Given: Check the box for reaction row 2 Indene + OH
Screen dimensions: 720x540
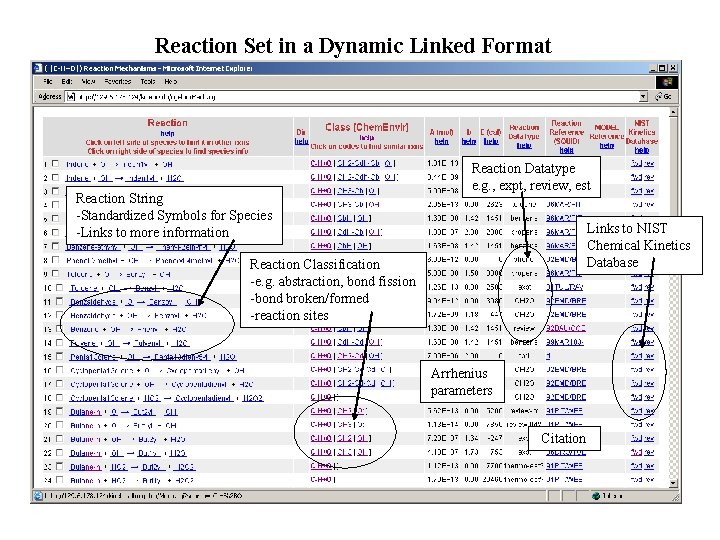Looking at the screenshot, I should click(x=56, y=177).
